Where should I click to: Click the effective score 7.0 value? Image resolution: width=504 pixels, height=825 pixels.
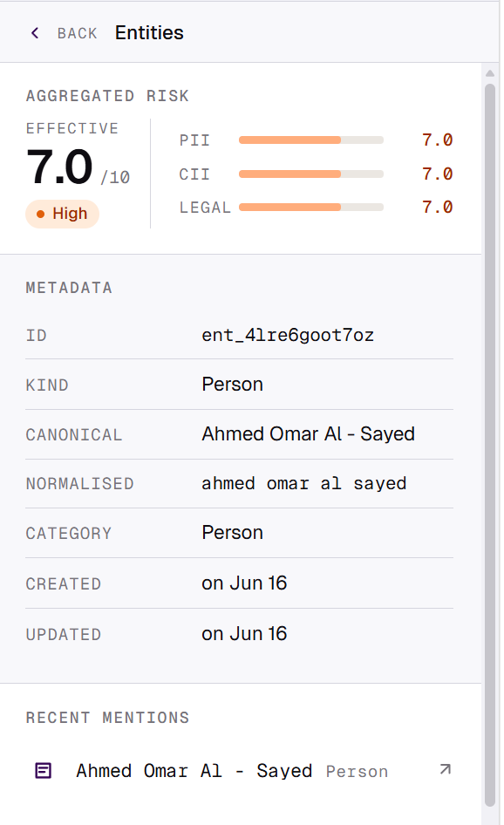point(59,167)
